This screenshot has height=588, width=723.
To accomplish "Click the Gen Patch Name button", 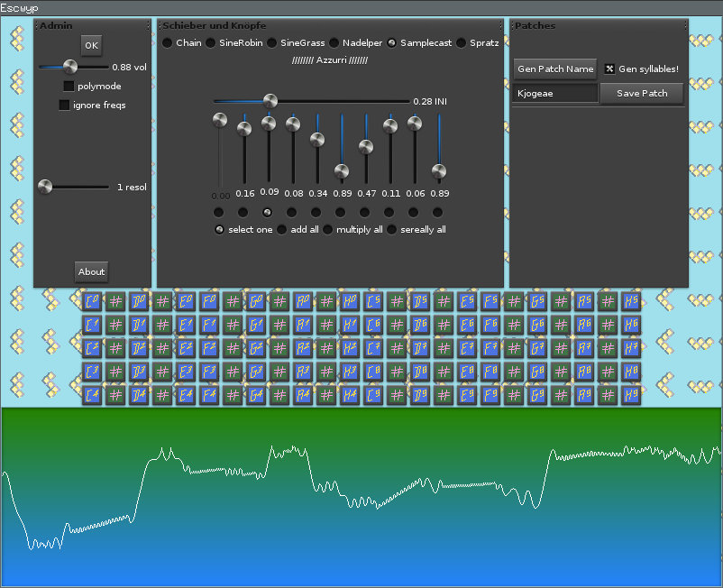I will (555, 69).
